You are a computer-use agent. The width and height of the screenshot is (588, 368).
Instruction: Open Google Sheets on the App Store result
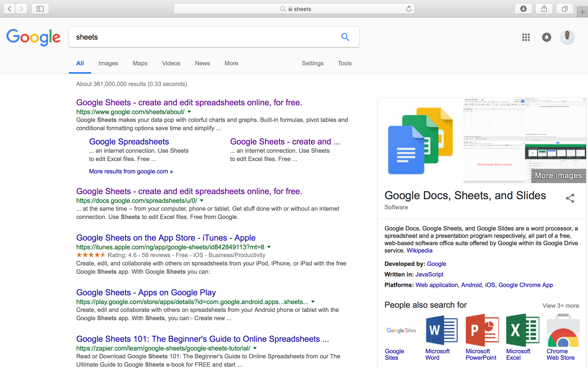coord(166,238)
